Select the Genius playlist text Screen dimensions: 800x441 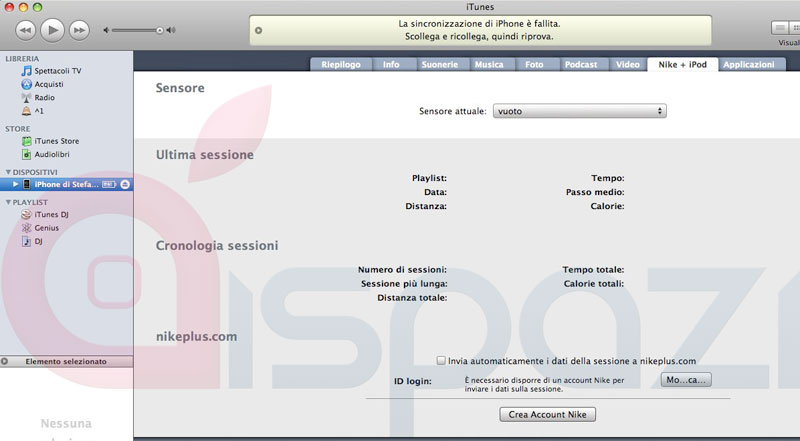(46, 228)
